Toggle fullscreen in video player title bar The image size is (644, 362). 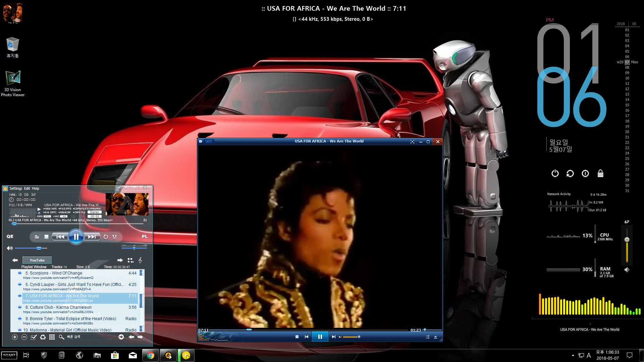pos(412,141)
